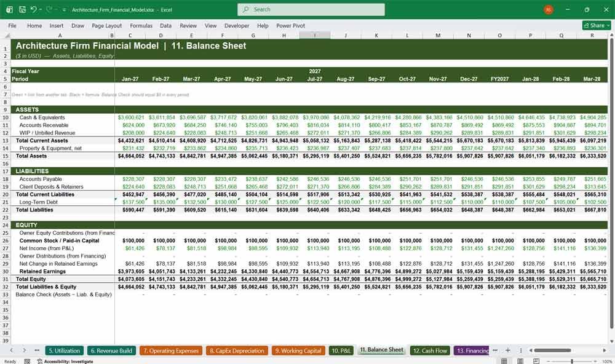Screen dimensions: 615x364
Task: Click the Redo arrow icon
Action: click(x=49, y=9)
